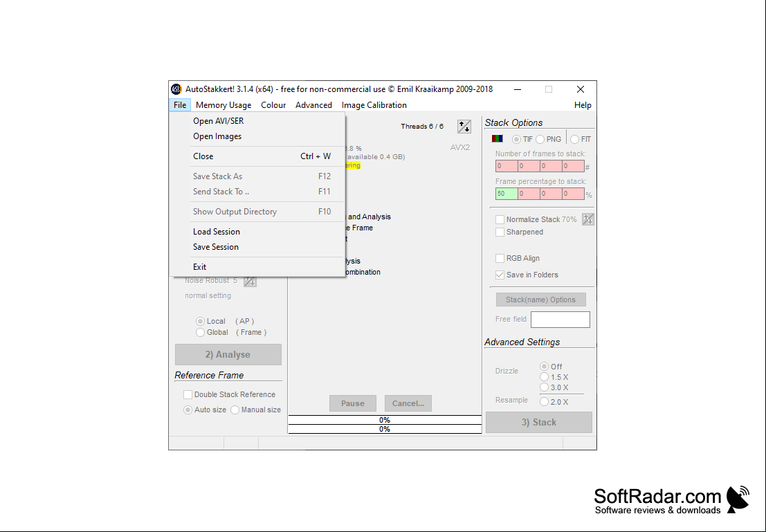Click the Advanced Settings heading
Screen dimensions: 766x532
(x=522, y=342)
